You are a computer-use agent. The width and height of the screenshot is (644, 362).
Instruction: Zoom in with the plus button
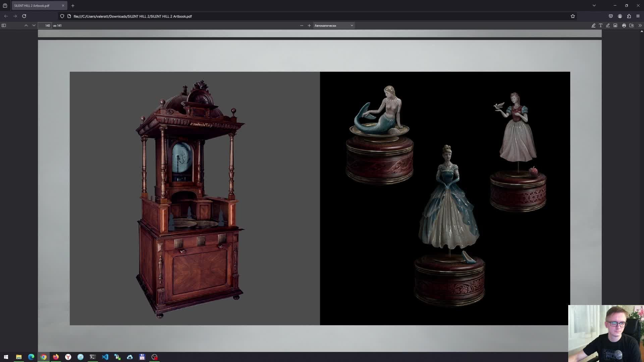click(x=309, y=25)
